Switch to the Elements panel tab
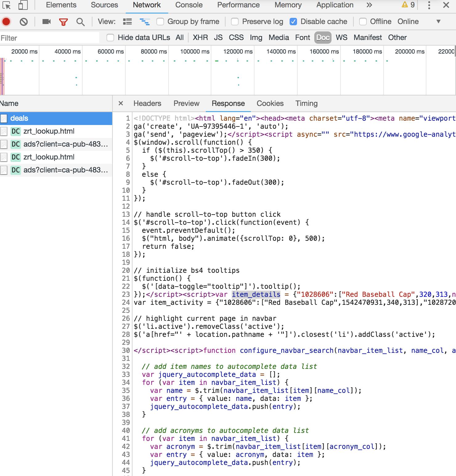The width and height of the screenshot is (456, 476). pos(61,5)
